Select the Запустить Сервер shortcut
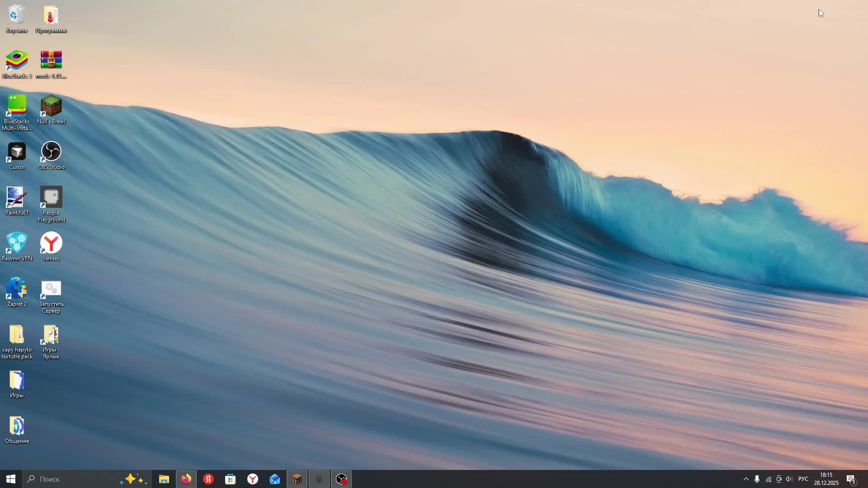 click(51, 289)
